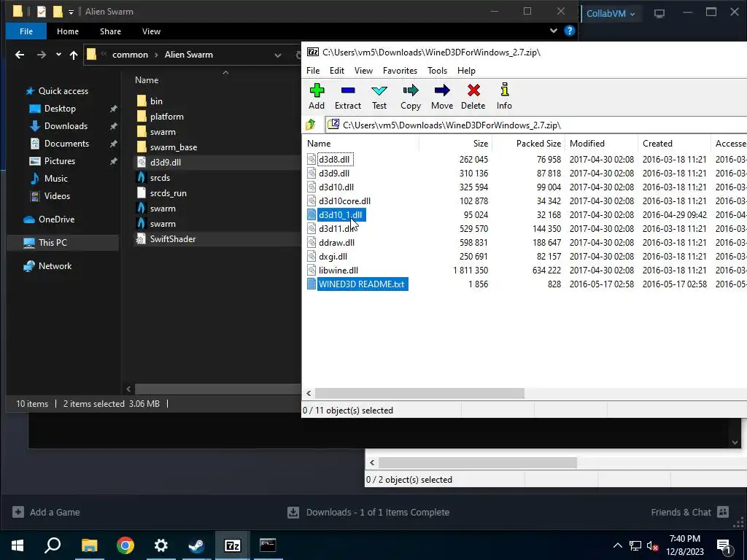The height and width of the screenshot is (560, 747).
Task: Click the rear 7-Zip window's horizontal scrollbar
Action: 477,462
